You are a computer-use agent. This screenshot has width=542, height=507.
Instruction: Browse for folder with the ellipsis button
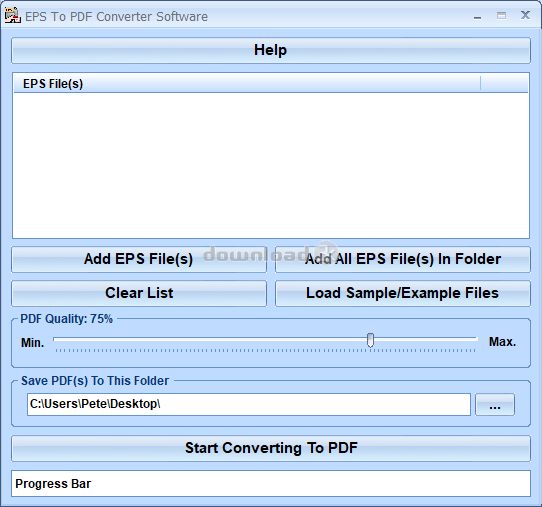coord(495,404)
